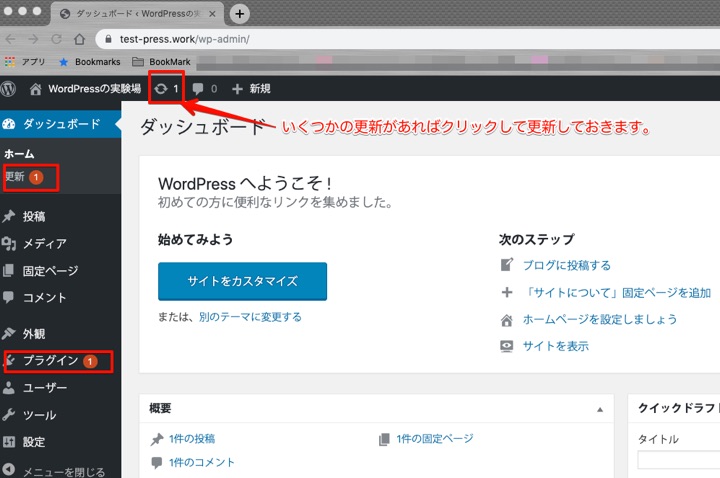Click the 新規 plus button in admin bar
This screenshot has width=720, height=478.
pyautogui.click(x=251, y=89)
